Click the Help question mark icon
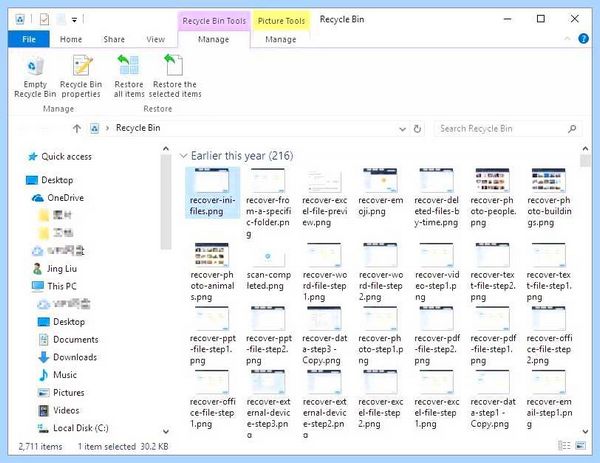 click(583, 38)
